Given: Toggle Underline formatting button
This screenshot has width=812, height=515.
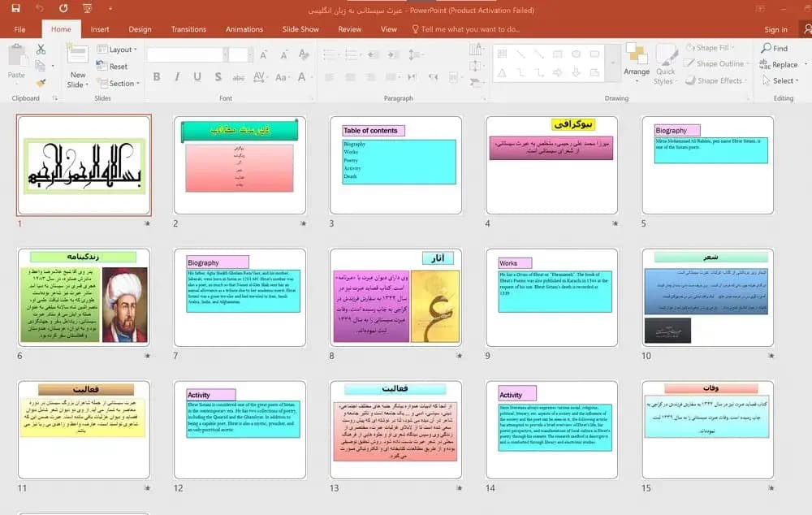Looking at the screenshot, I should (x=197, y=76).
